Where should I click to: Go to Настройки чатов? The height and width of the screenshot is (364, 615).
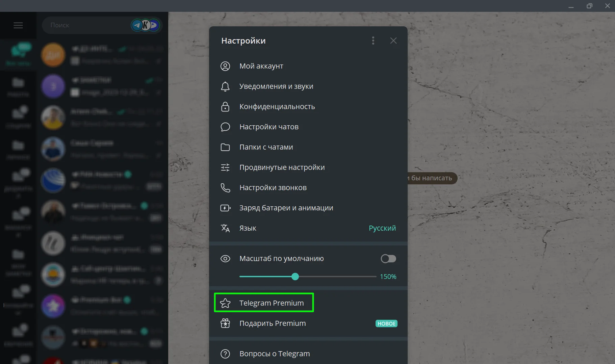coord(308,127)
